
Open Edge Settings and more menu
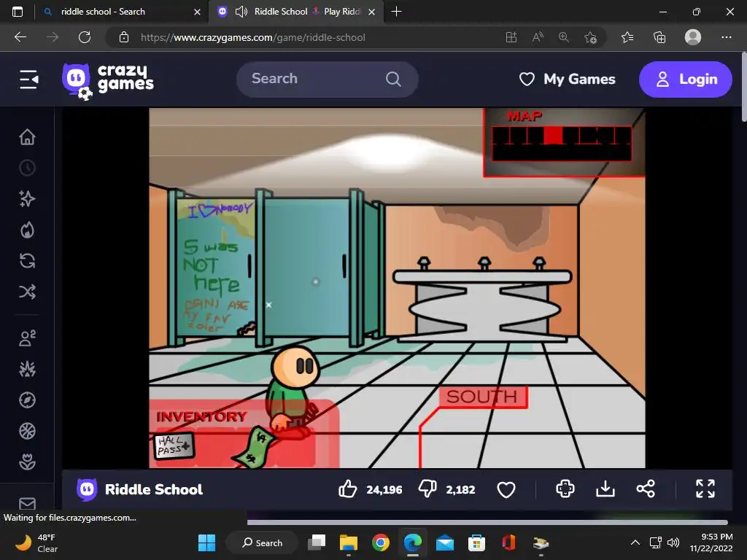tap(726, 37)
